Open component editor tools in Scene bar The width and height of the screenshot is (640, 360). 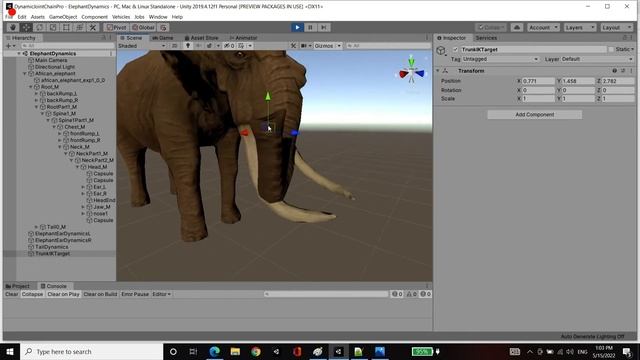coord(293,46)
